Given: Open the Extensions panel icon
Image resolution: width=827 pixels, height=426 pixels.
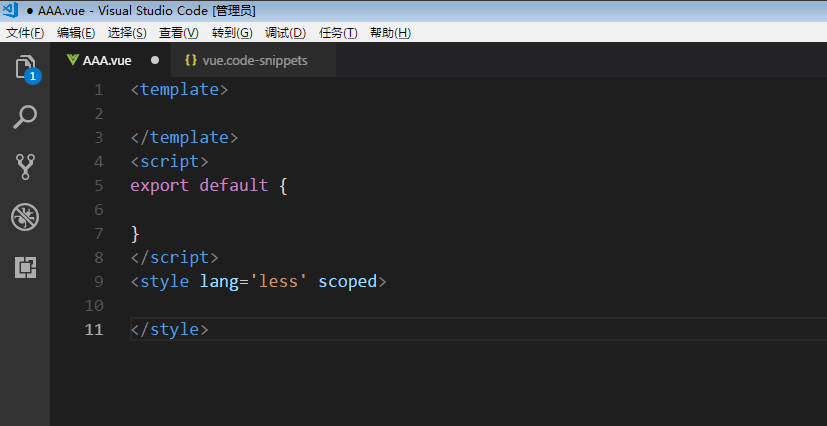Looking at the screenshot, I should (x=25, y=267).
